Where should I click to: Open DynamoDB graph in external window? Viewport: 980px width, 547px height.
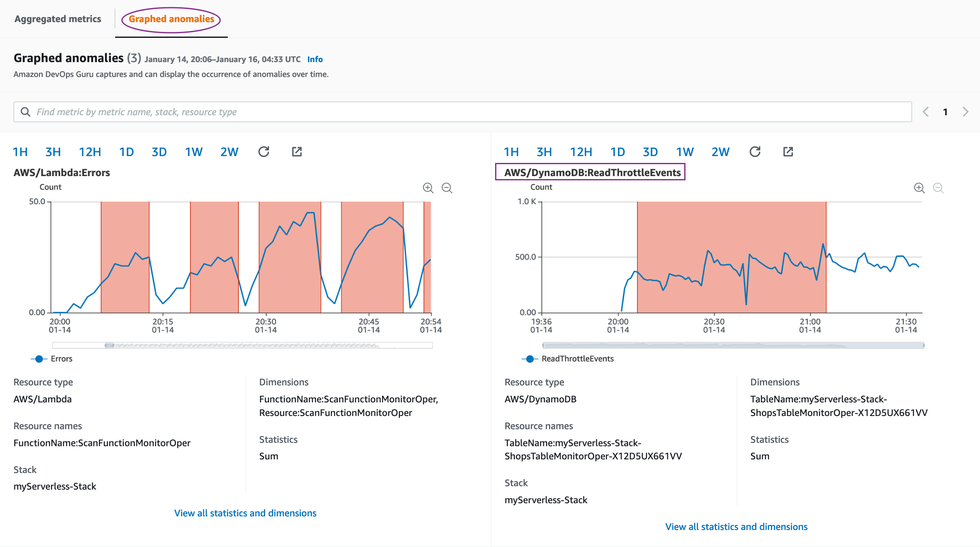click(x=788, y=152)
